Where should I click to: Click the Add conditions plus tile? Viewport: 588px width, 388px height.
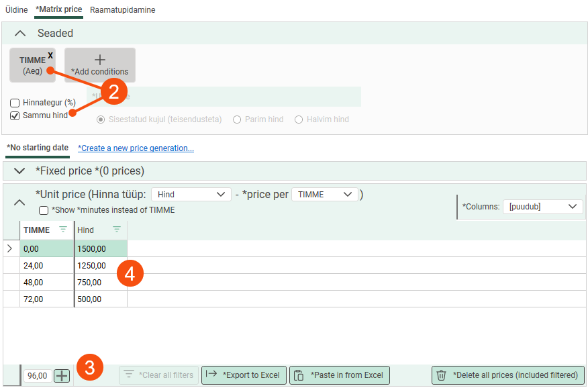(x=99, y=64)
